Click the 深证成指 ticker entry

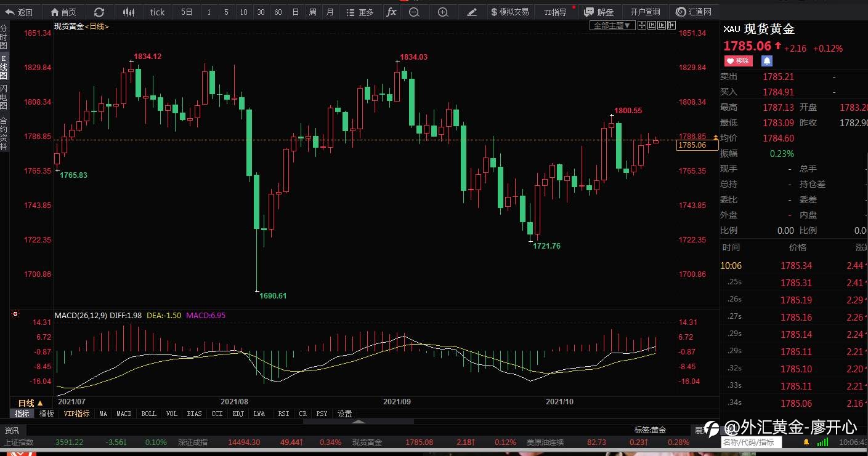(x=193, y=442)
